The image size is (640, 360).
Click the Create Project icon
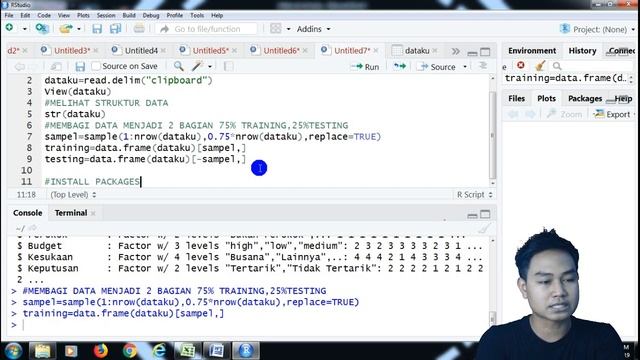click(42, 29)
